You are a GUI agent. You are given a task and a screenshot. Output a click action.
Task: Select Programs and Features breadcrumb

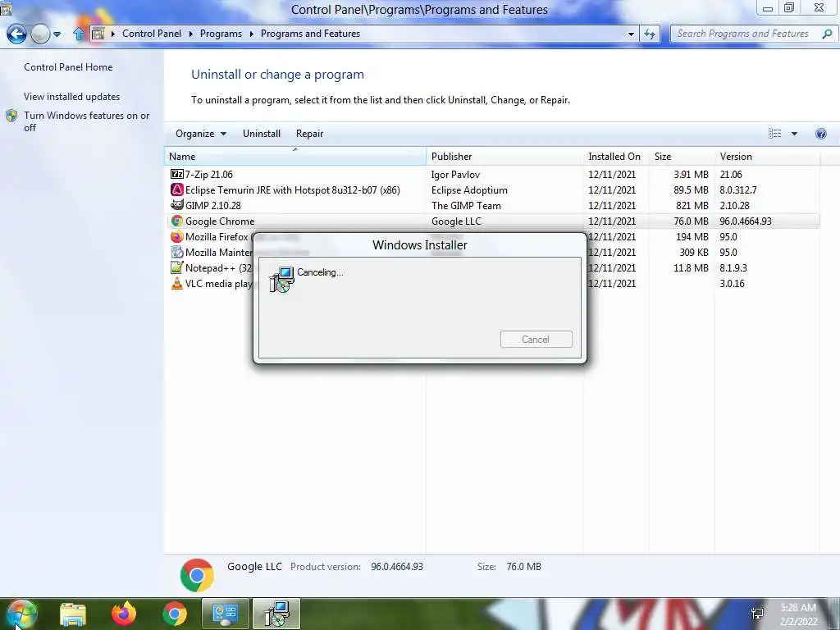click(x=310, y=33)
